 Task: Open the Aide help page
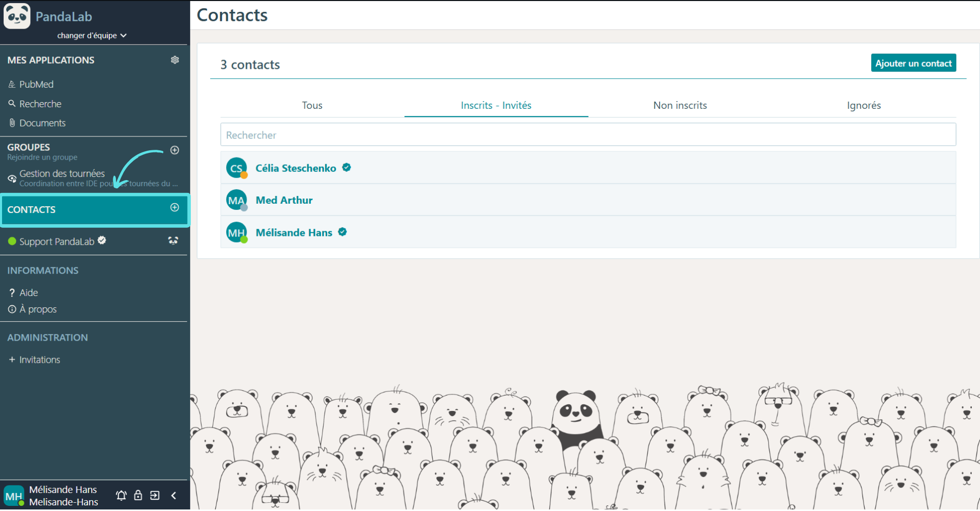[x=28, y=292]
